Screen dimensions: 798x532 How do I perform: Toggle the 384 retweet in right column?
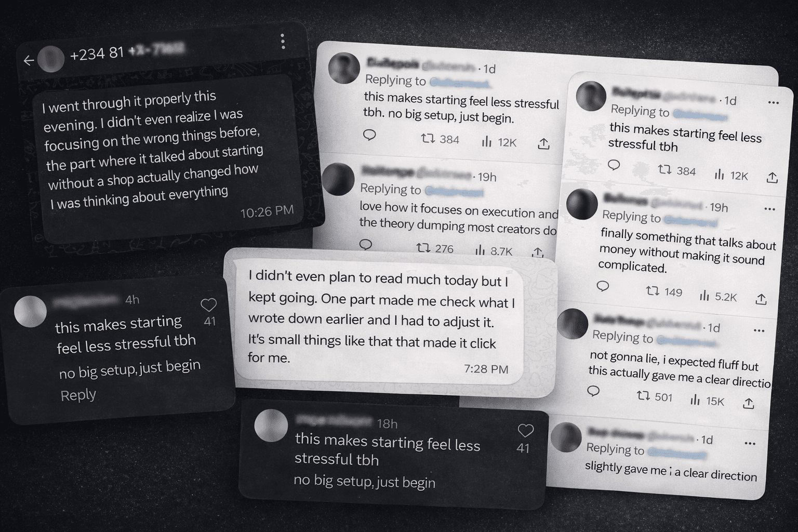point(664,169)
